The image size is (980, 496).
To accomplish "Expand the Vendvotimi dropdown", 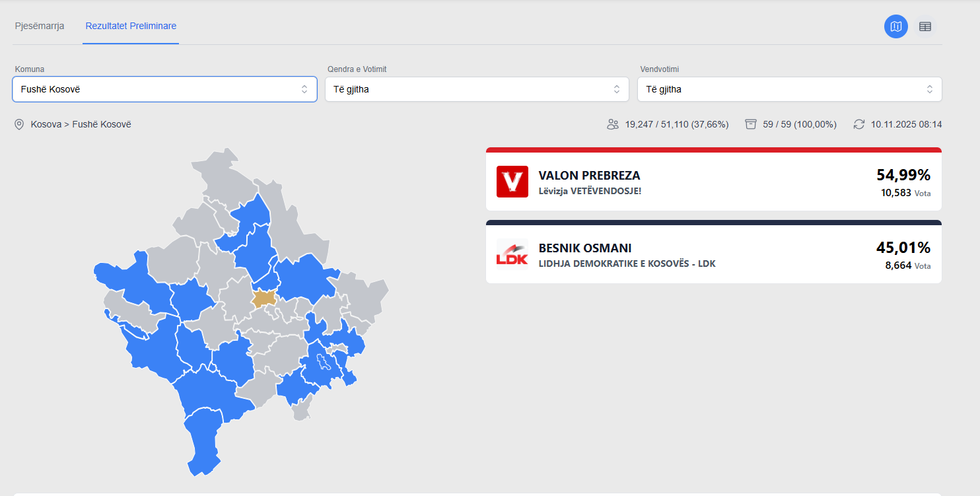I will 789,89.
